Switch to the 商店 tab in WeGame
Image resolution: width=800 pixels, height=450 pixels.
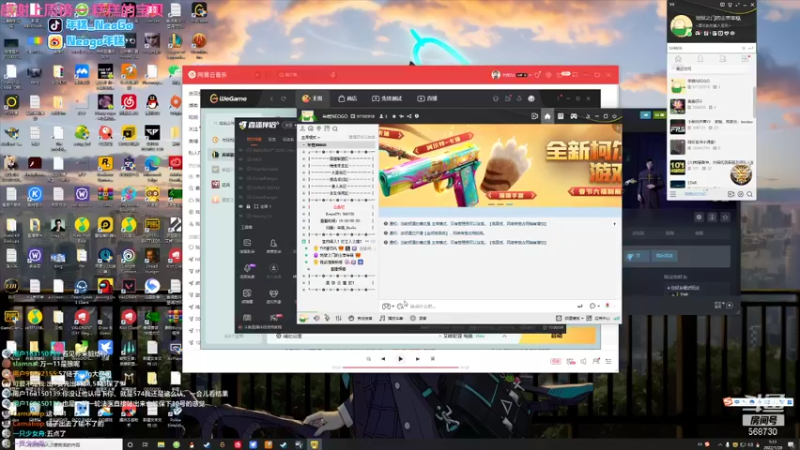coord(347,98)
